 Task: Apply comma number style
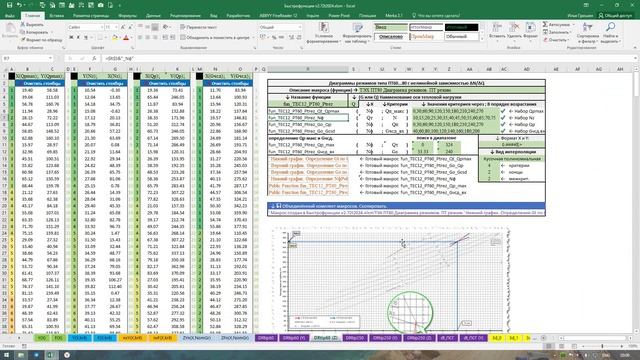coord(282,37)
